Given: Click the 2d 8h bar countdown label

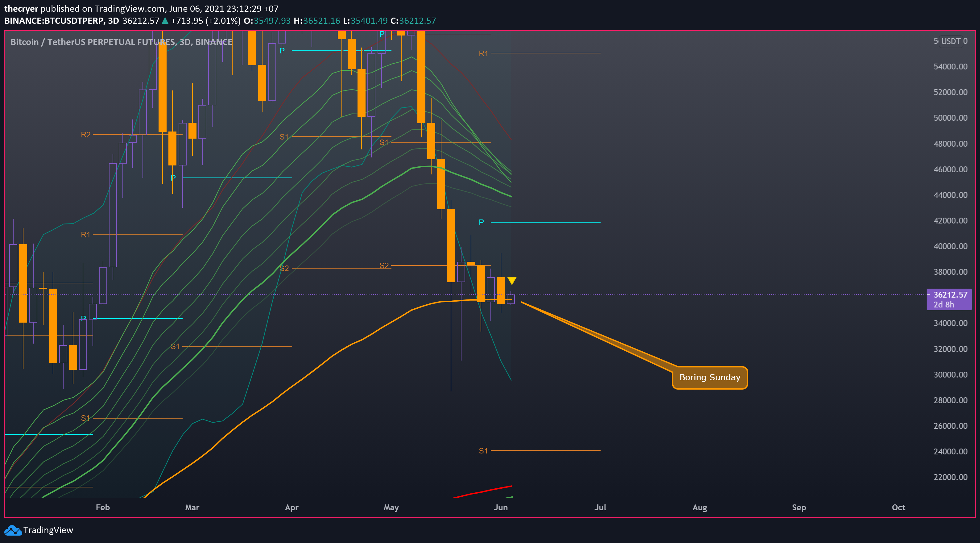Looking at the screenshot, I should coord(944,305).
